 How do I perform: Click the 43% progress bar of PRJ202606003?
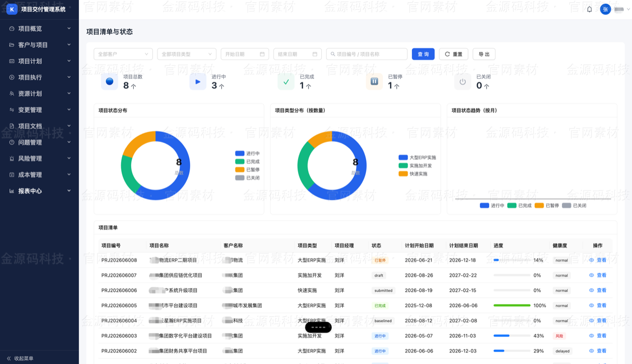512,336
